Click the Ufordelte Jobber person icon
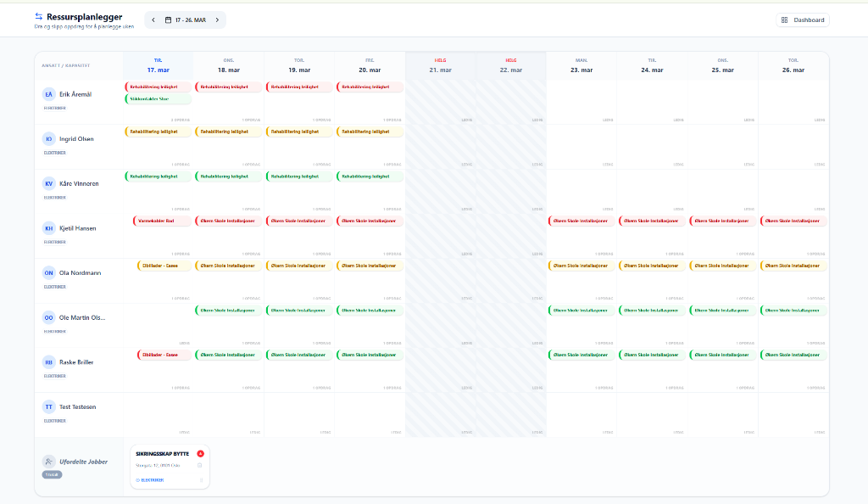This screenshot has width=868, height=504. click(48, 461)
